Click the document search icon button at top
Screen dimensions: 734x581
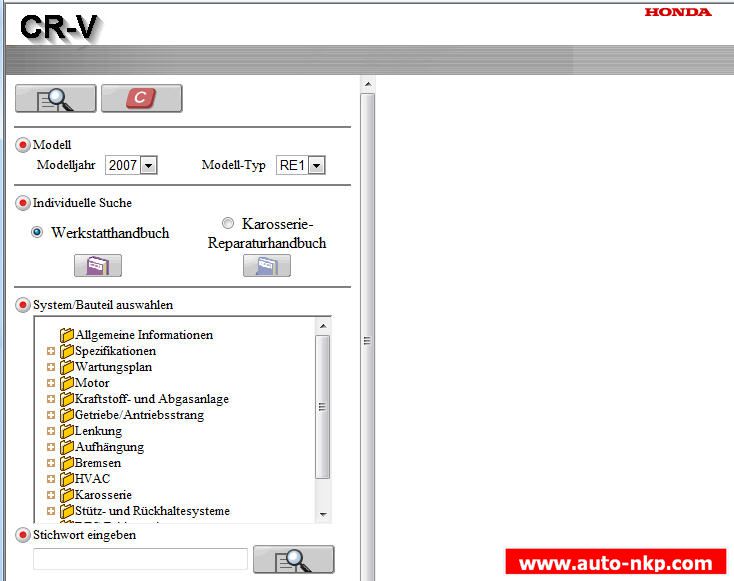pos(56,98)
